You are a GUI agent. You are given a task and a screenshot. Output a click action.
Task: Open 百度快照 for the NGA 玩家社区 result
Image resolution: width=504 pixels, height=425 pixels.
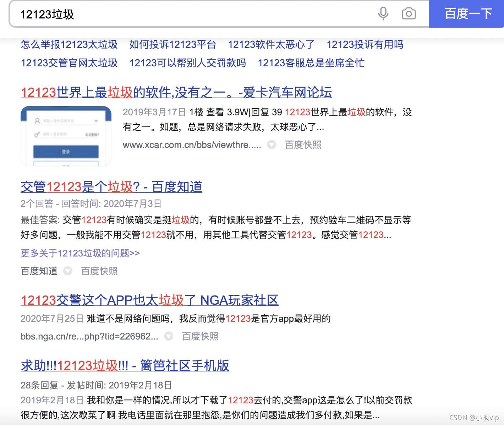tap(200, 336)
